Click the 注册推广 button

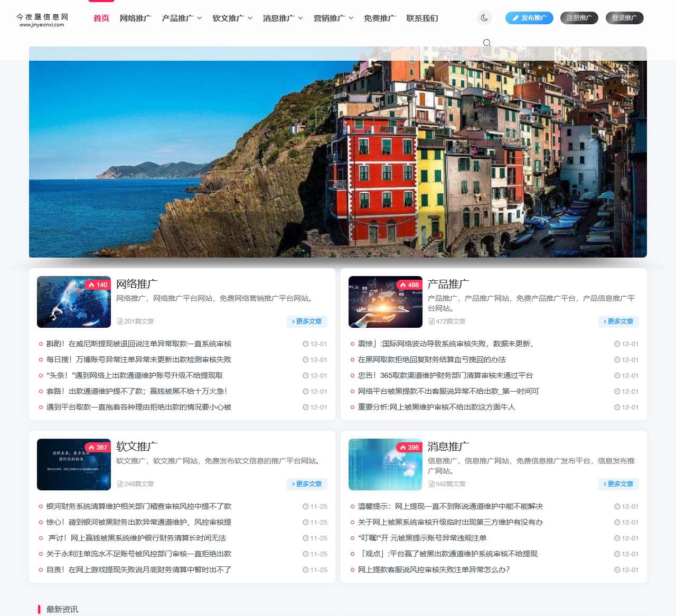tap(579, 18)
